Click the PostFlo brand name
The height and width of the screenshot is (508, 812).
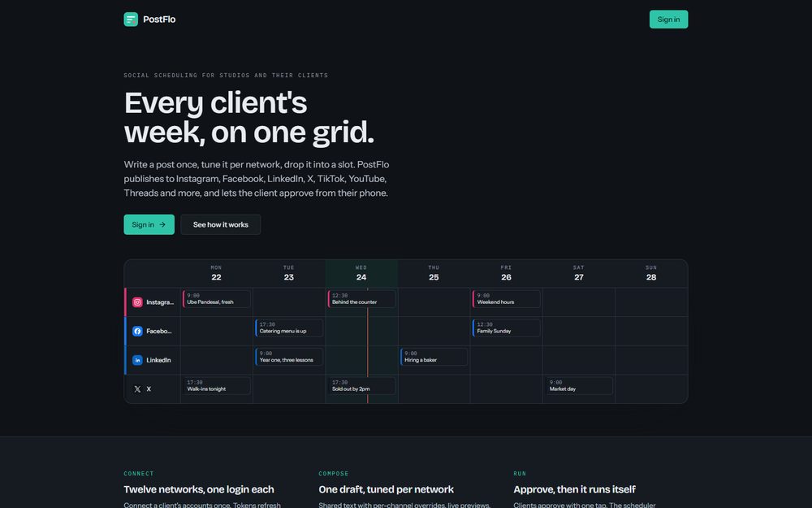pyautogui.click(x=159, y=20)
